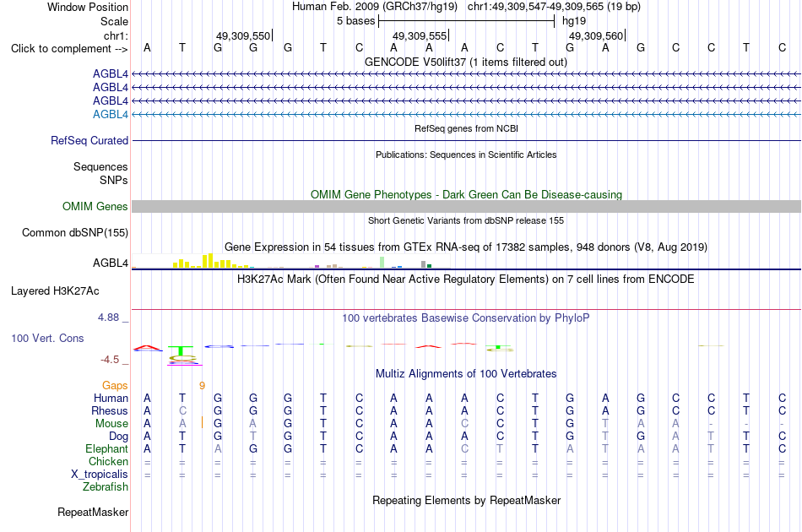Screen dimensions: 802x532
Task: Click the Chicken alignment row label
Action: point(108,461)
